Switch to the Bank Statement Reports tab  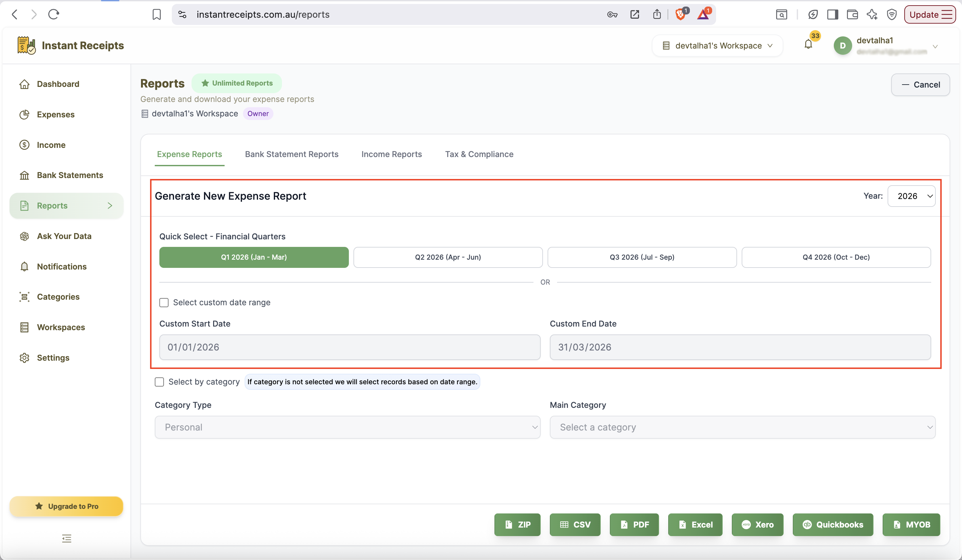click(292, 154)
